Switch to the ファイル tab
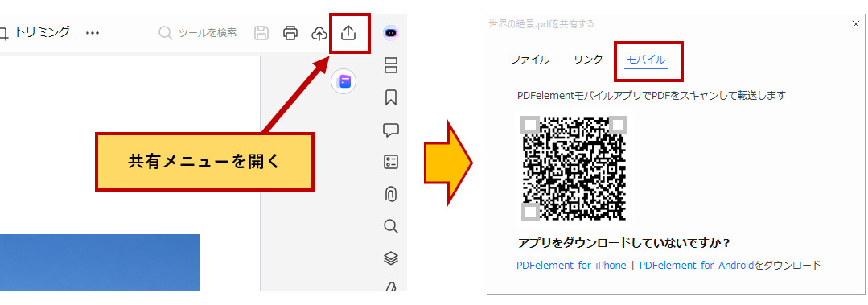 click(530, 60)
